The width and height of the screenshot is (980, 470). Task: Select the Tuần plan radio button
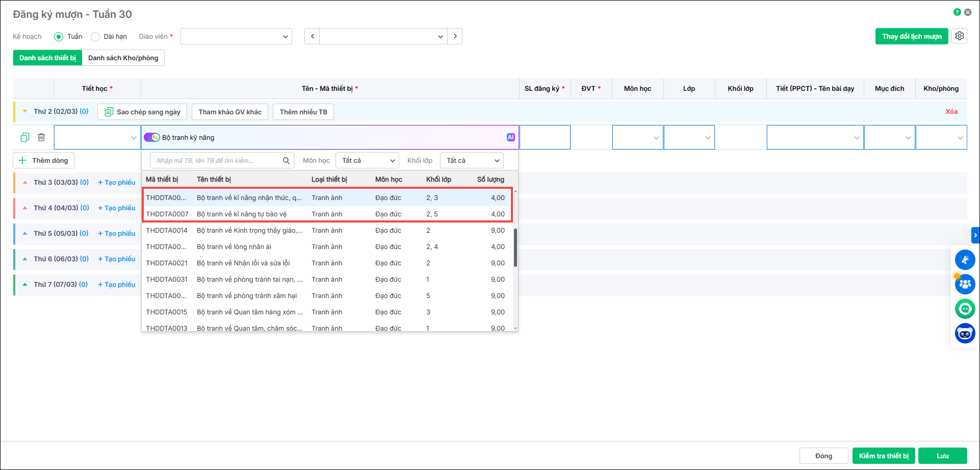click(59, 37)
